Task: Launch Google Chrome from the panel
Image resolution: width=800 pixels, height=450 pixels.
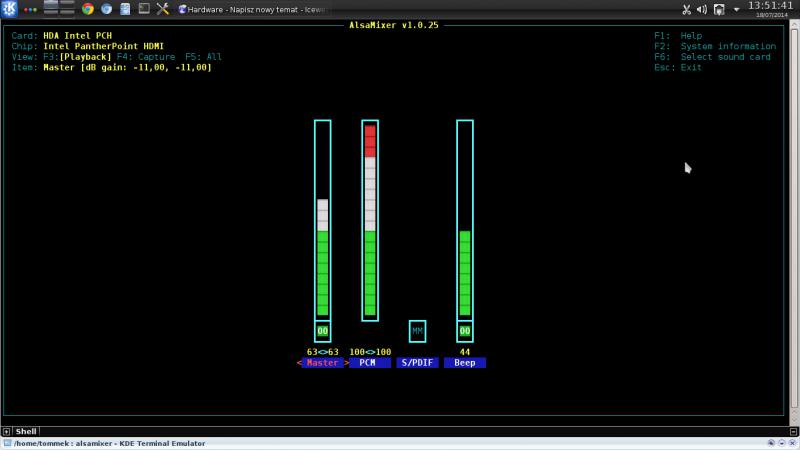Action: pyautogui.click(x=88, y=9)
